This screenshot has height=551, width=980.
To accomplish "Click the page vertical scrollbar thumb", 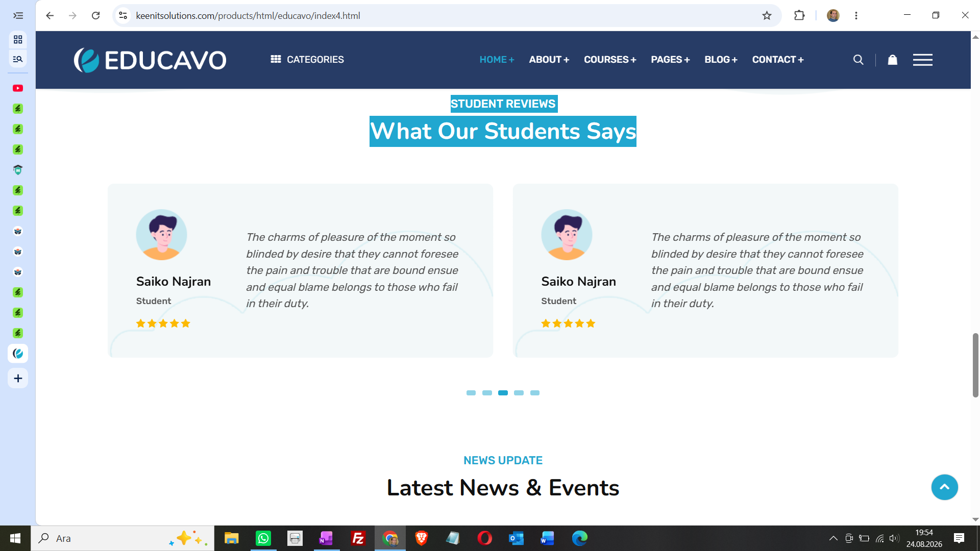I will click(x=975, y=365).
